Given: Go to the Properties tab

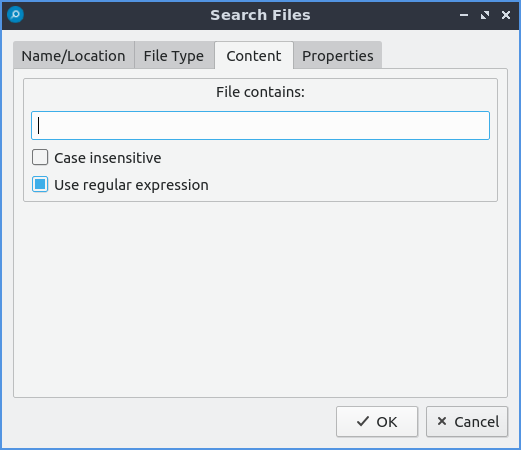Looking at the screenshot, I should point(338,56).
